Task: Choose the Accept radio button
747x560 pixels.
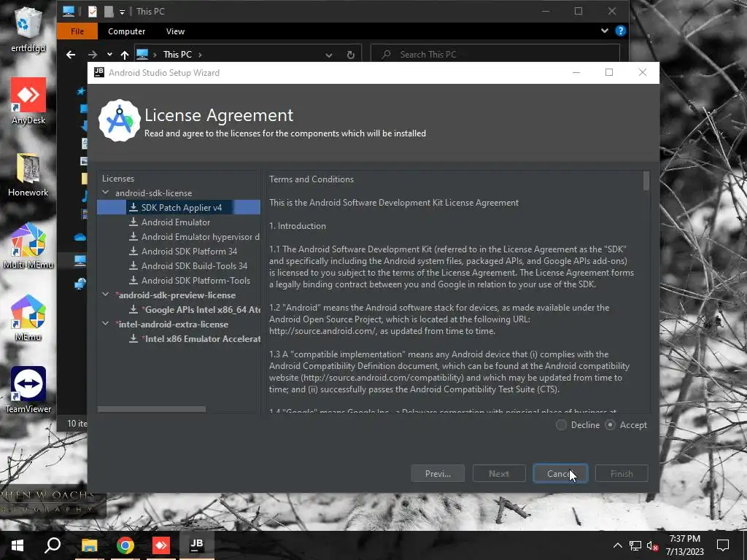Action: click(x=611, y=425)
